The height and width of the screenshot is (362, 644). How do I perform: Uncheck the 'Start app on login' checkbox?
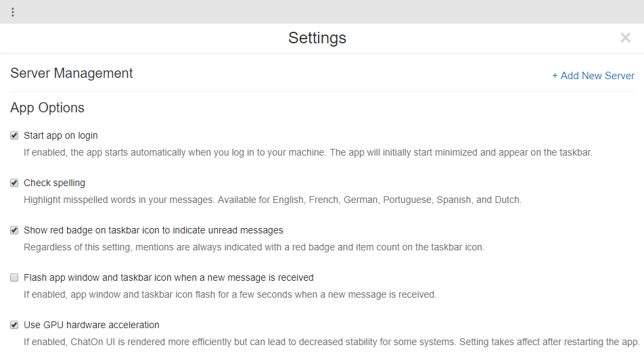pyautogui.click(x=14, y=135)
